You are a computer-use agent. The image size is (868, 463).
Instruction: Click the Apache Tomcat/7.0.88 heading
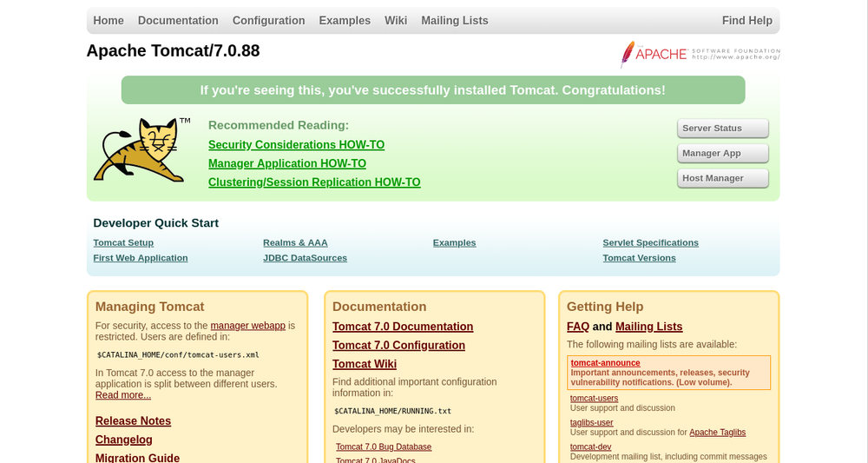click(173, 51)
